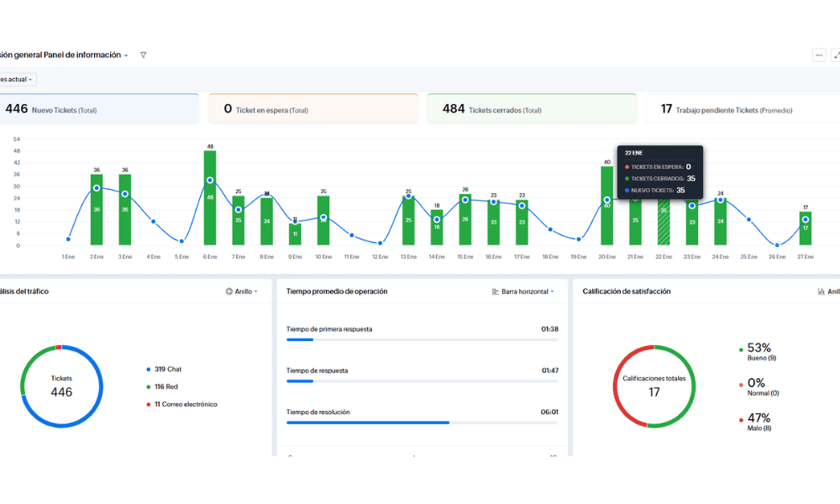Select the 446 Nuevo Tickets summary card

tap(98, 109)
